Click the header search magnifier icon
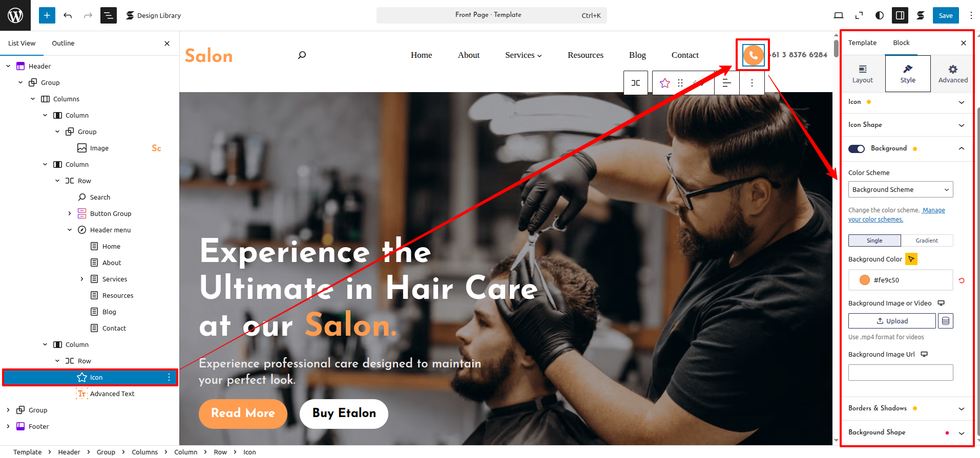The height and width of the screenshot is (458, 980). (x=302, y=55)
